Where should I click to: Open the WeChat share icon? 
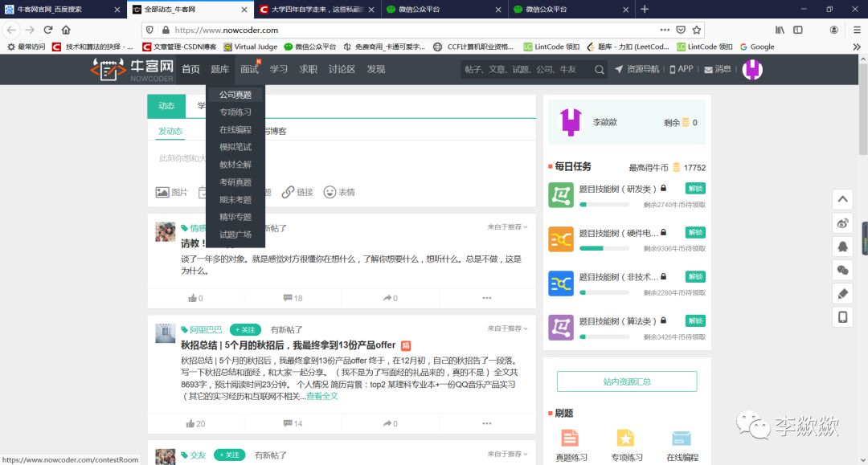tap(842, 270)
